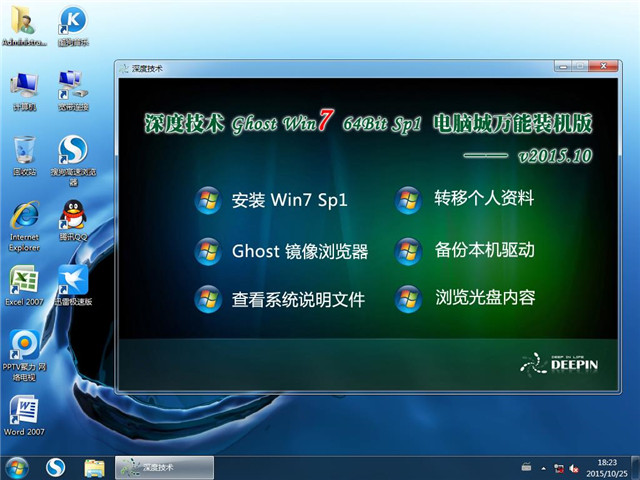Click the Show Desktop strip at taskbar end
Image resolution: width=640 pixels, height=480 pixels.
tap(636, 468)
